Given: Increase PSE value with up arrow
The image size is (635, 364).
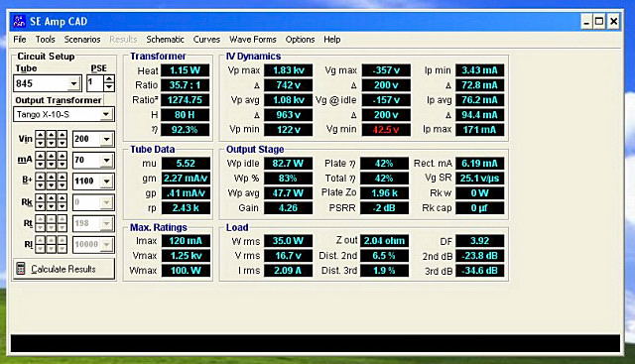Looking at the screenshot, I should tap(109, 79).
